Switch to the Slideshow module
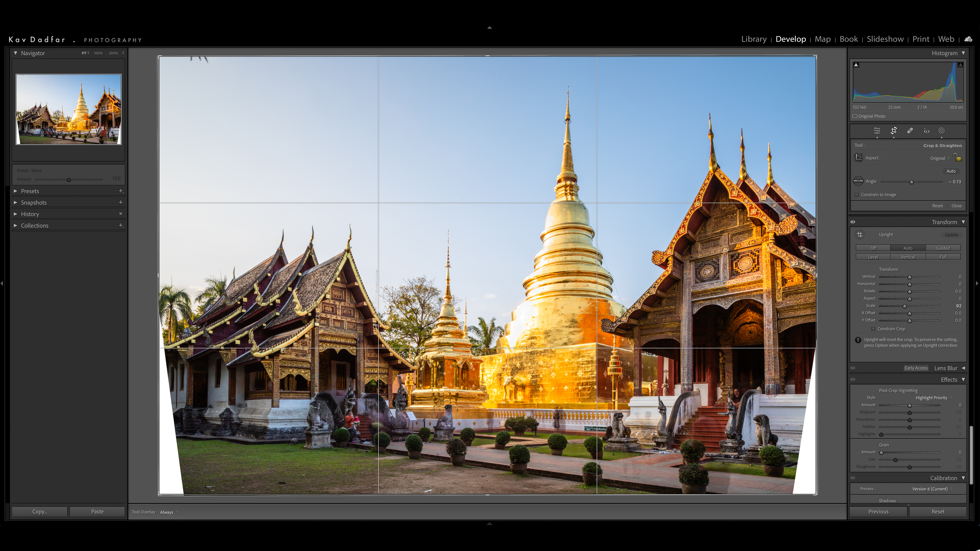The width and height of the screenshot is (980, 551). point(885,39)
